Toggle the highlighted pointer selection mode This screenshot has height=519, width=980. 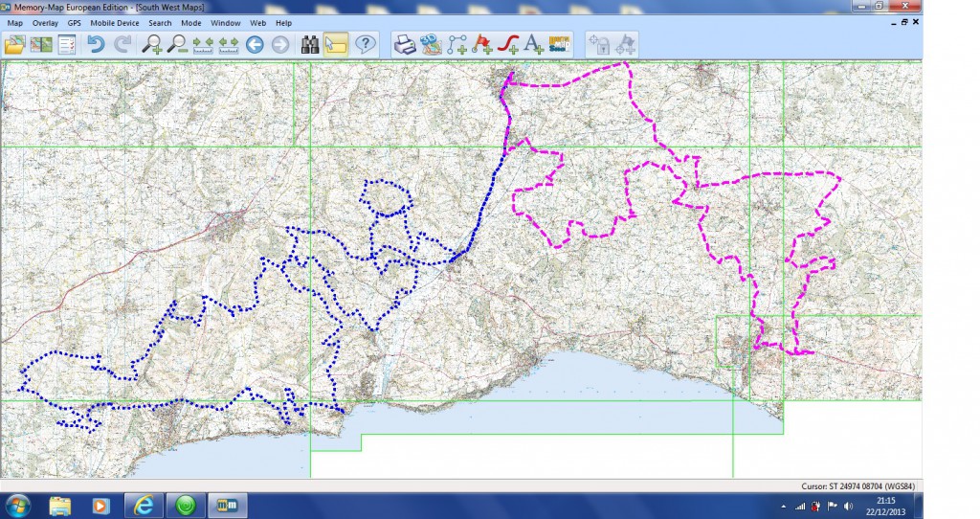tap(335, 44)
